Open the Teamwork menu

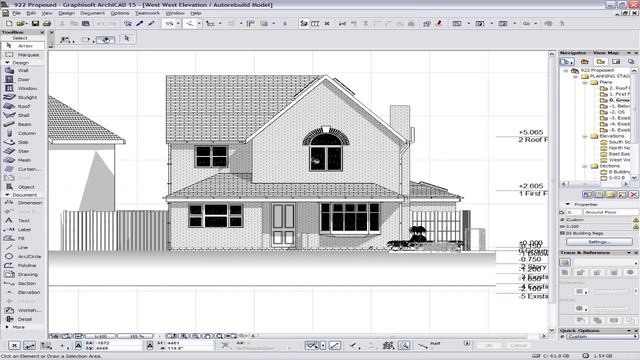tap(147, 13)
